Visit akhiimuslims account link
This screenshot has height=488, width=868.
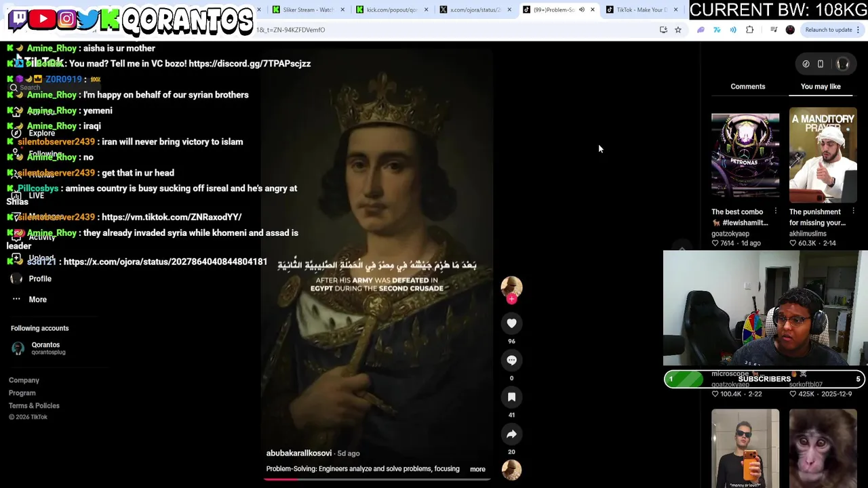tap(808, 234)
